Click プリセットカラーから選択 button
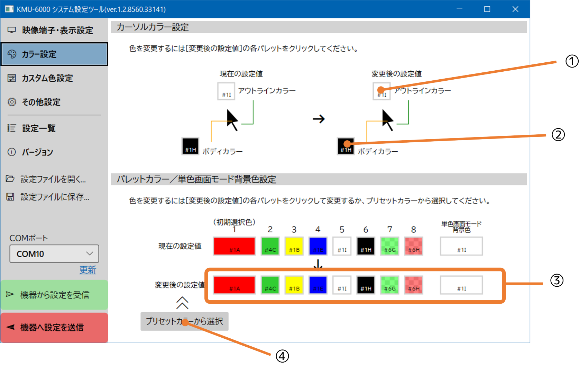This screenshot has height=374, width=588. click(184, 321)
